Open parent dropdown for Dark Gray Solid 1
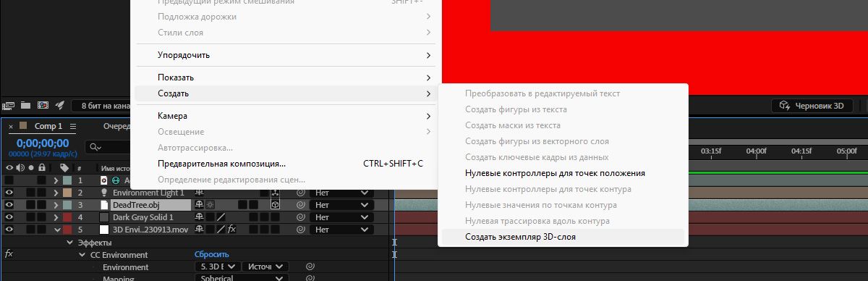The width and height of the screenshot is (868, 281). 341,217
